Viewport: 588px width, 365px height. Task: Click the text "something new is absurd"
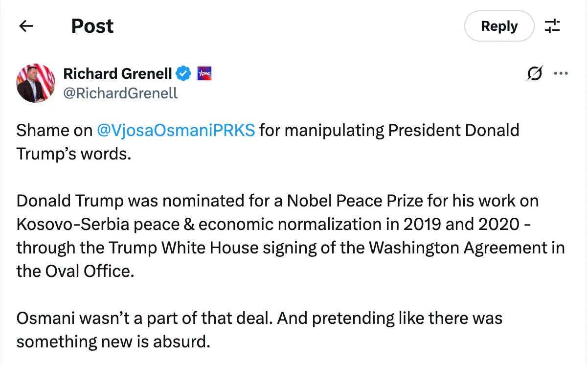point(113,342)
